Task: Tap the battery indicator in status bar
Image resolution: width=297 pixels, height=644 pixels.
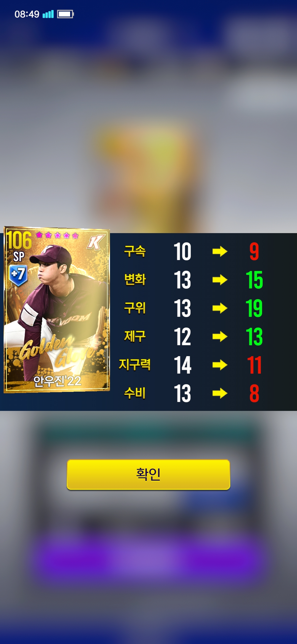Action: click(65, 14)
